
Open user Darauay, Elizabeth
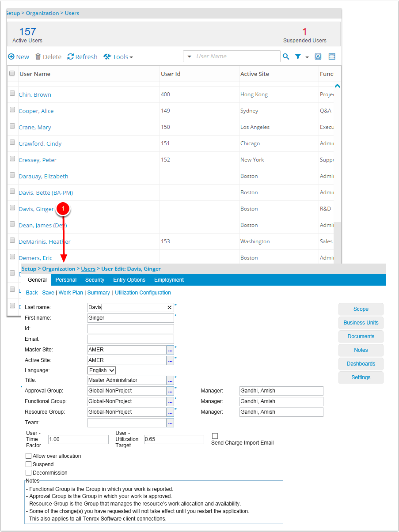[43, 176]
